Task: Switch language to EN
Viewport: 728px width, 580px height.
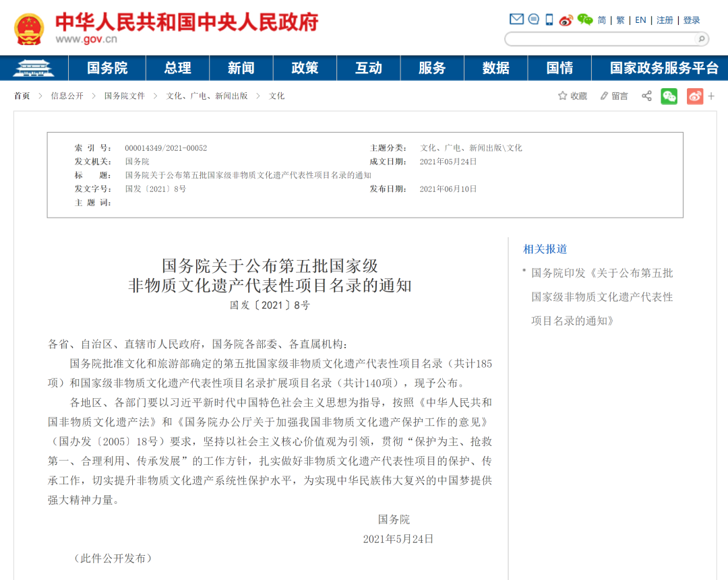Action: click(640, 20)
